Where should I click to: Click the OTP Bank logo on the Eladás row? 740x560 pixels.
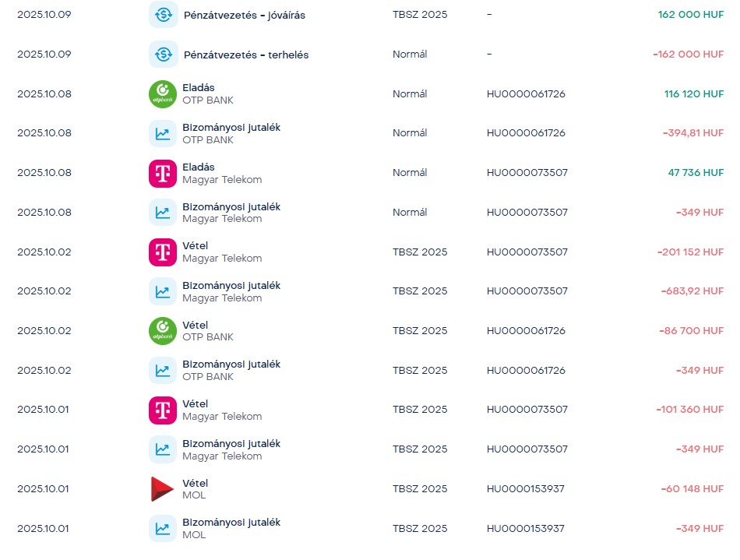coord(163,94)
